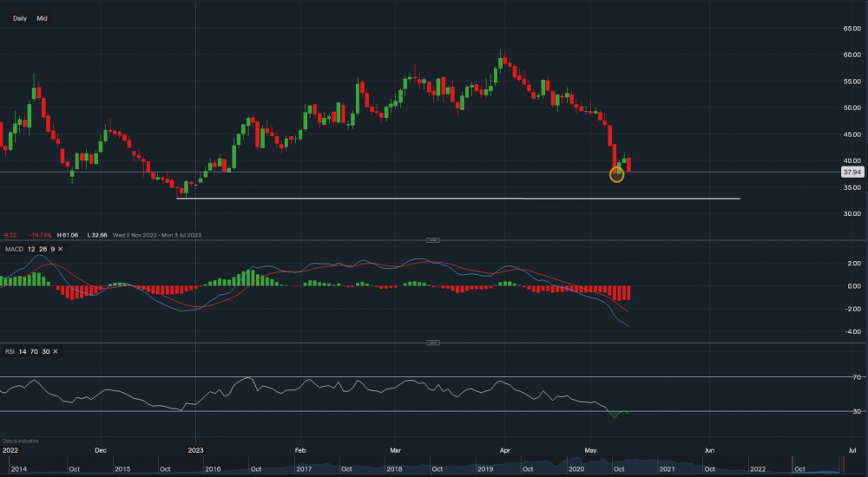
Task: Open RSI 14 70 30 settings label
Action: pyautogui.click(x=27, y=351)
